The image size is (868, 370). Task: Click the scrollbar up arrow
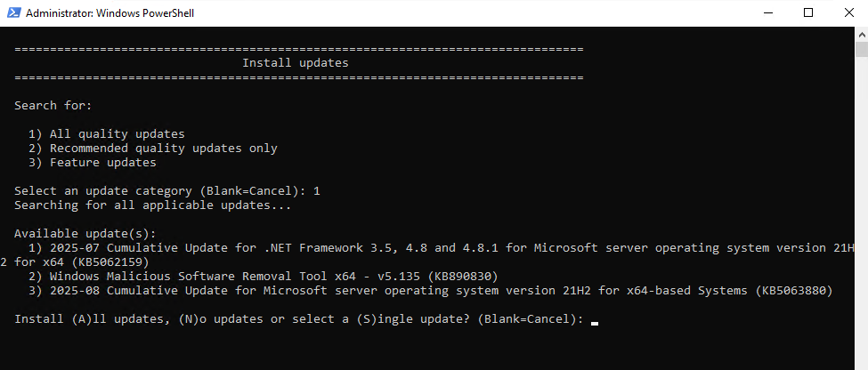(862, 33)
